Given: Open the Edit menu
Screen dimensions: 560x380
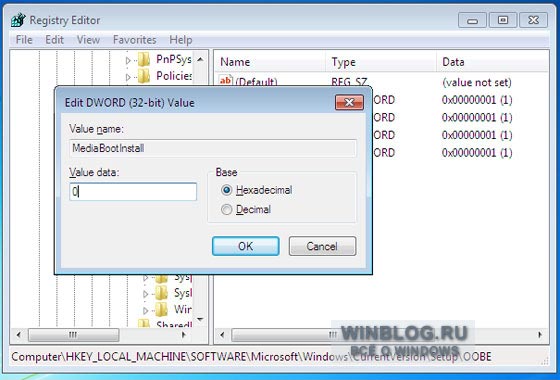Looking at the screenshot, I should point(54,40).
